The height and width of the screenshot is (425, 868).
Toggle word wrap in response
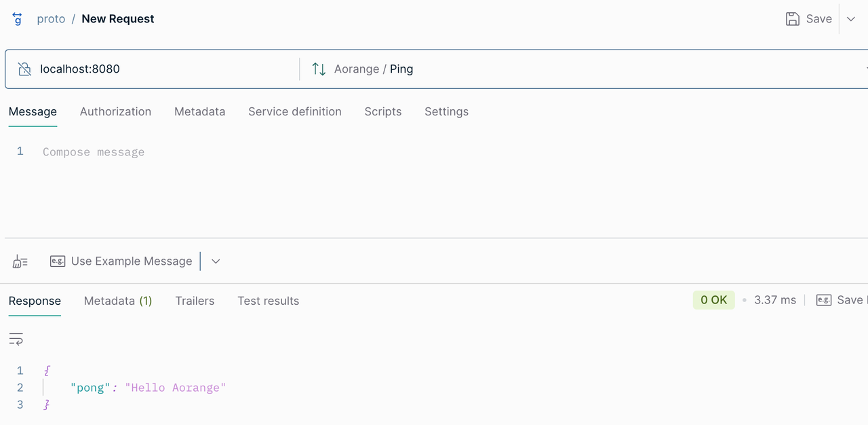point(16,338)
